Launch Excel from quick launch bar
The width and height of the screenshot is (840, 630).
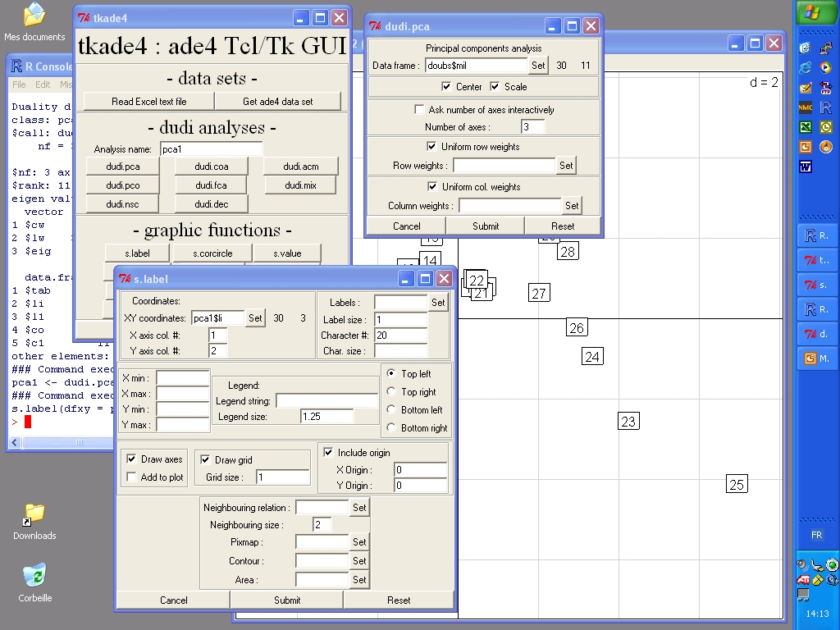coord(805,127)
